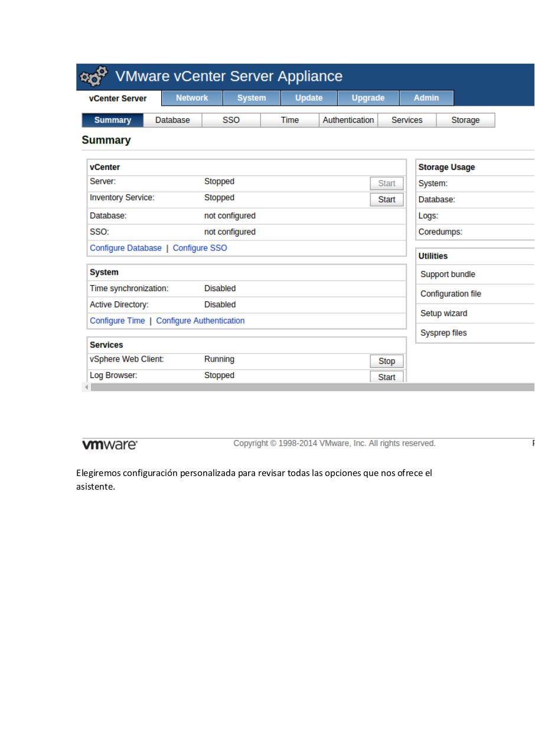This screenshot has width=535, height=756.
Task: Open the Update tab
Action: click(x=308, y=97)
